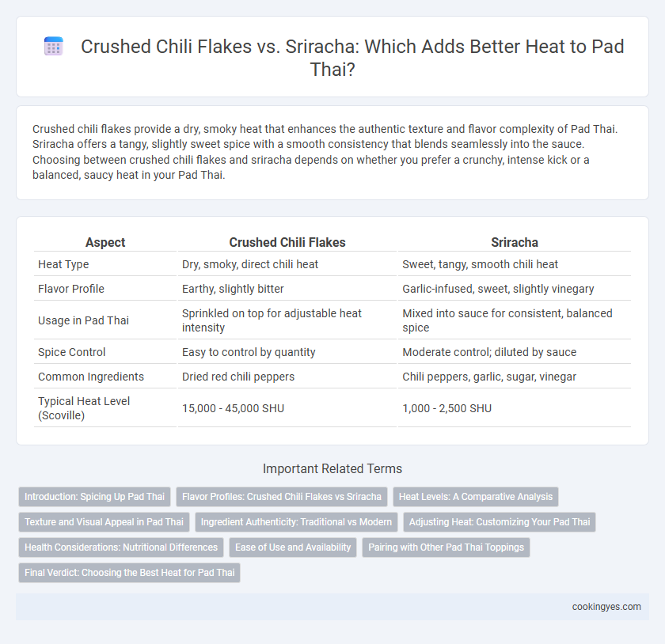Click the 'Sriracha' column header

pyautogui.click(x=515, y=242)
